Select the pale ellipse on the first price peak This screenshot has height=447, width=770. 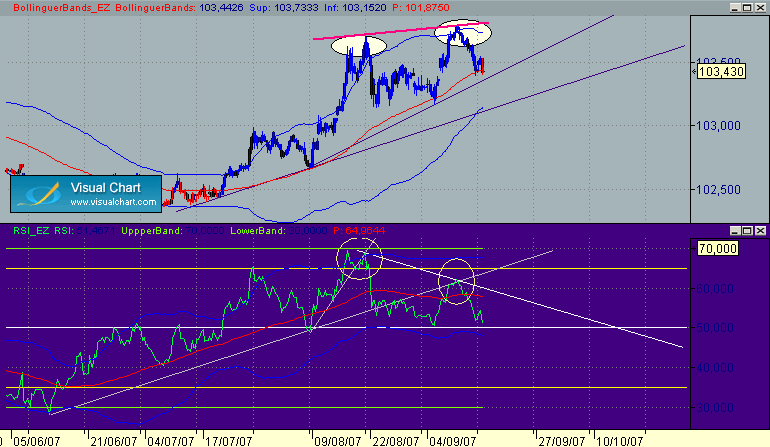pyautogui.click(x=359, y=46)
